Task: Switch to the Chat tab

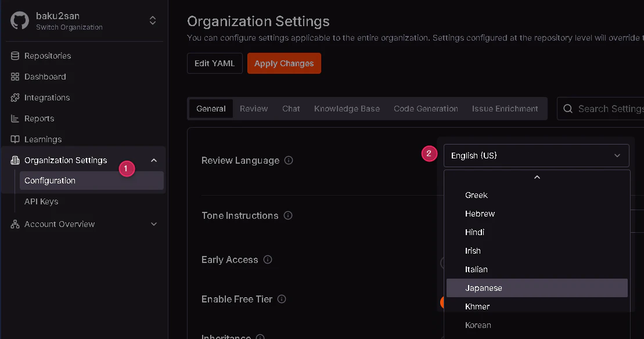Action: point(291,109)
